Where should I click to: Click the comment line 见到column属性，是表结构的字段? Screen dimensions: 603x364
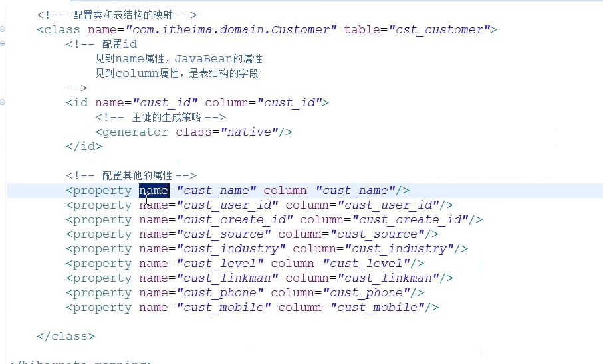[x=177, y=74]
